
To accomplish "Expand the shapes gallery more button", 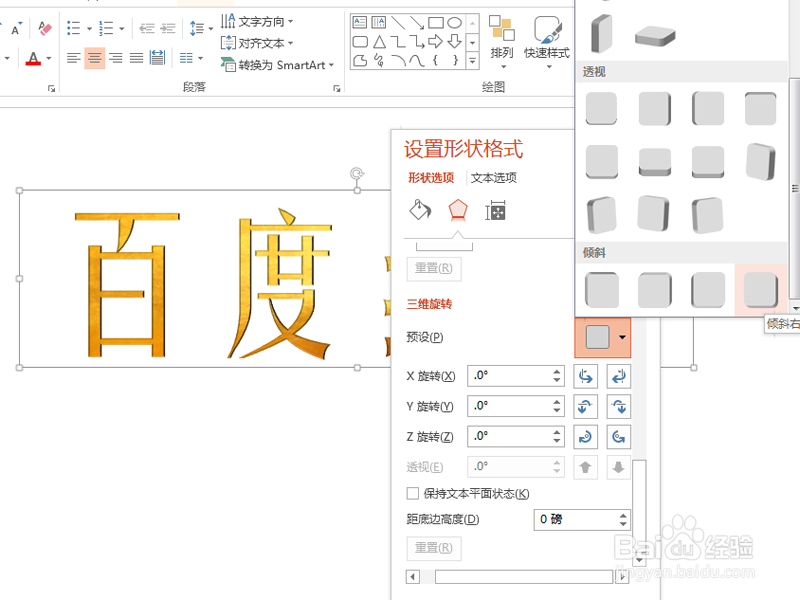I will click(472, 61).
